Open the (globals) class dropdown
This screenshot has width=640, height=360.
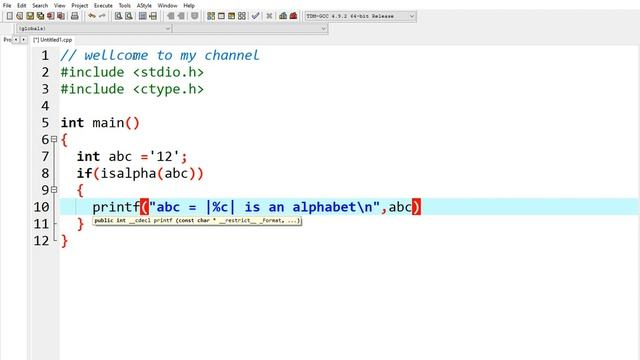tap(93, 29)
